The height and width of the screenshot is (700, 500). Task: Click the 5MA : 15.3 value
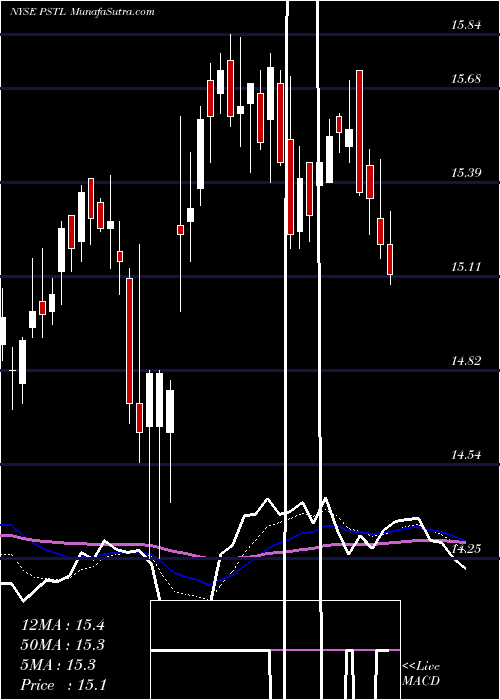tap(58, 665)
